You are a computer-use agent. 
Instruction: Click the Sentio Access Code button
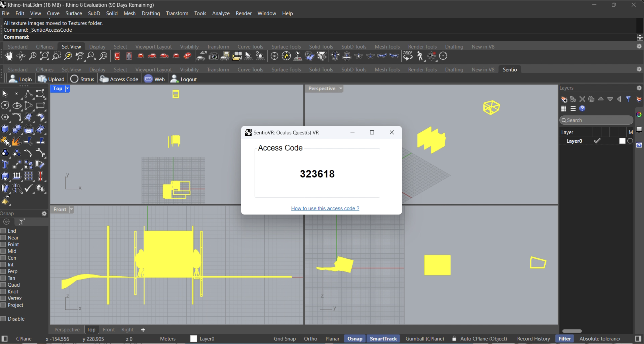[119, 79]
